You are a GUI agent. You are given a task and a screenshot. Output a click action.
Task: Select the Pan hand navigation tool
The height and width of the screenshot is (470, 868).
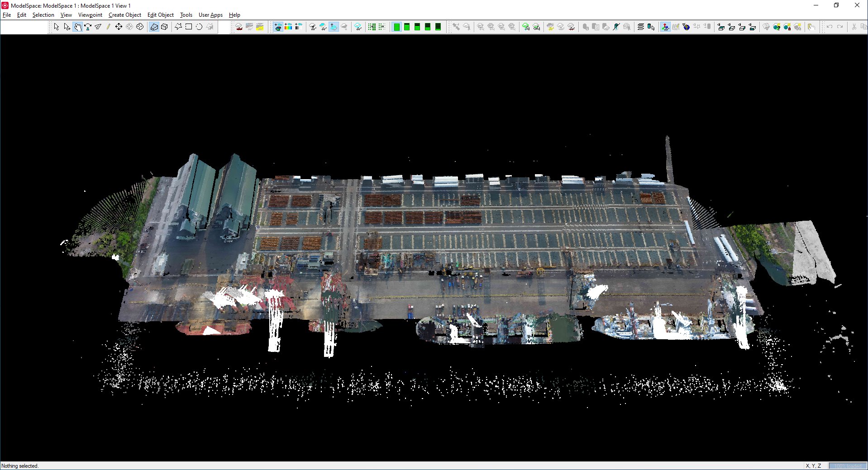pos(78,27)
